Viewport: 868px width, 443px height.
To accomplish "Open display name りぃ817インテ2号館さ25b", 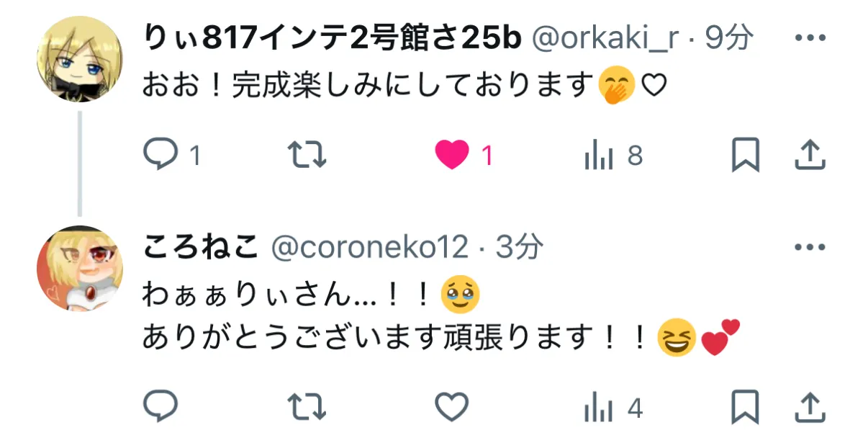I will click(332, 39).
